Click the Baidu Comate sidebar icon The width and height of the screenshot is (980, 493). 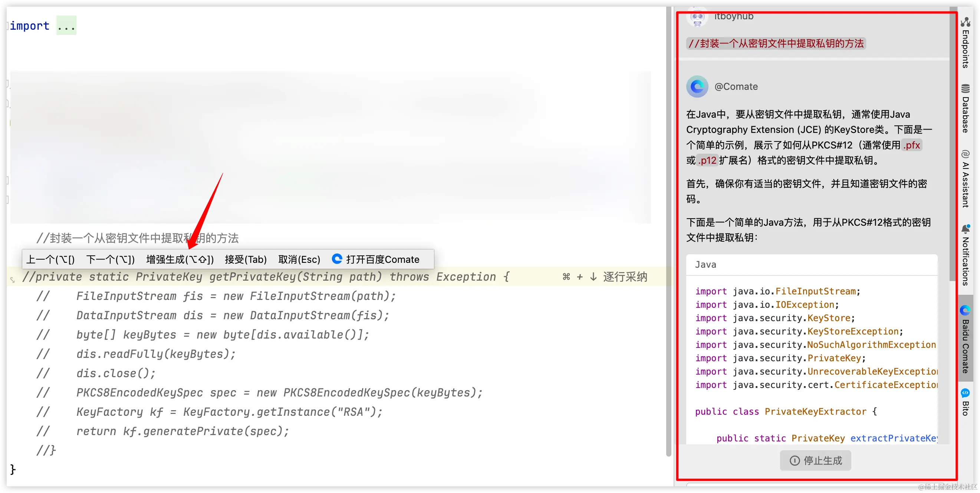click(x=965, y=311)
